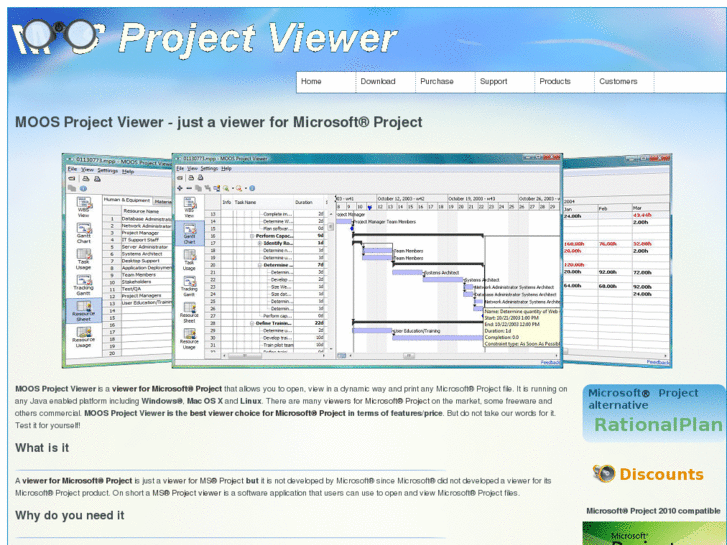The height and width of the screenshot is (545, 727).
Task: Go to the Download page
Action: pyautogui.click(x=386, y=82)
